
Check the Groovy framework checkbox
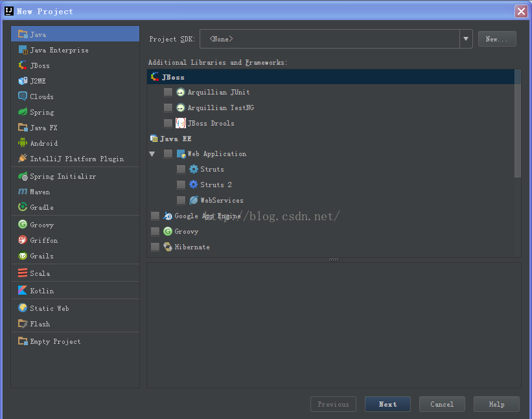(155, 231)
